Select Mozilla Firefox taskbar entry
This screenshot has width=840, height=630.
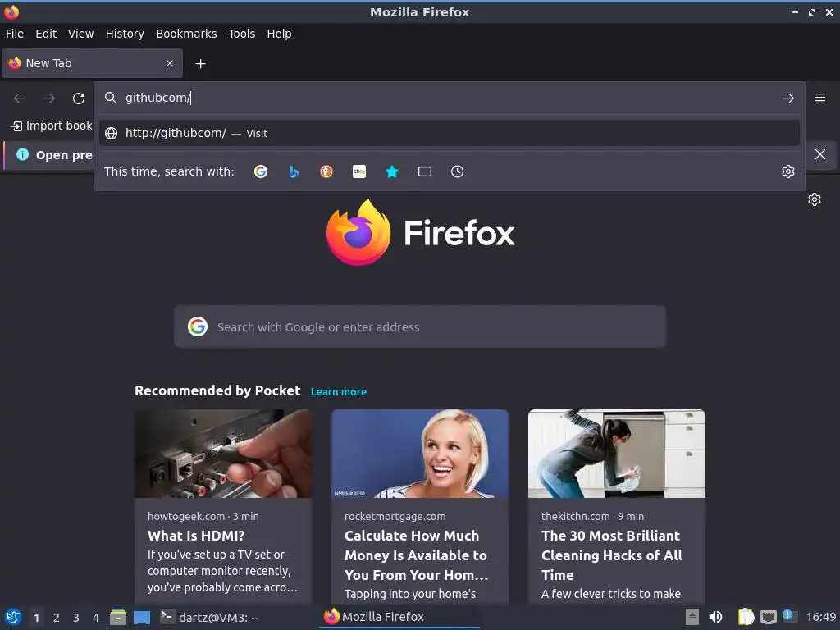coord(399,617)
